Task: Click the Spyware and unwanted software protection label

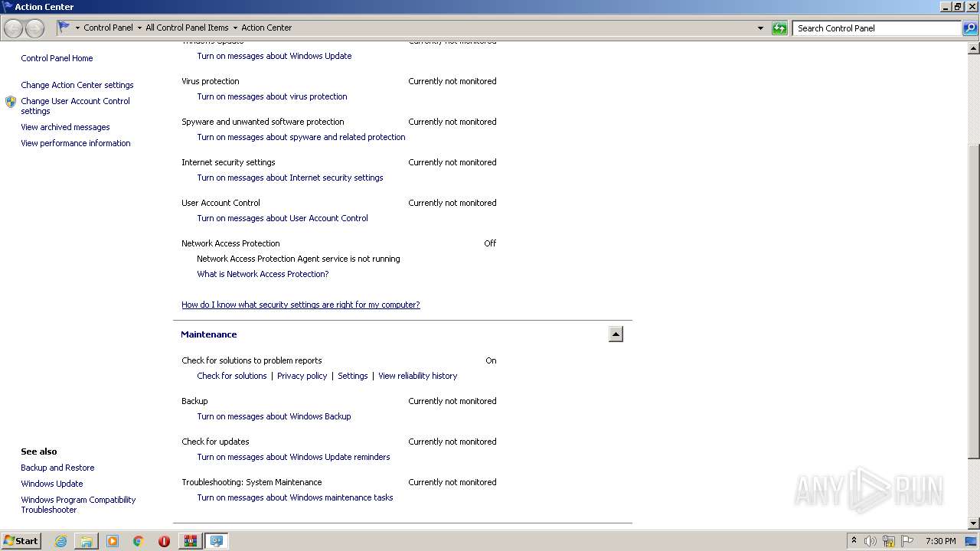Action: coord(263,122)
